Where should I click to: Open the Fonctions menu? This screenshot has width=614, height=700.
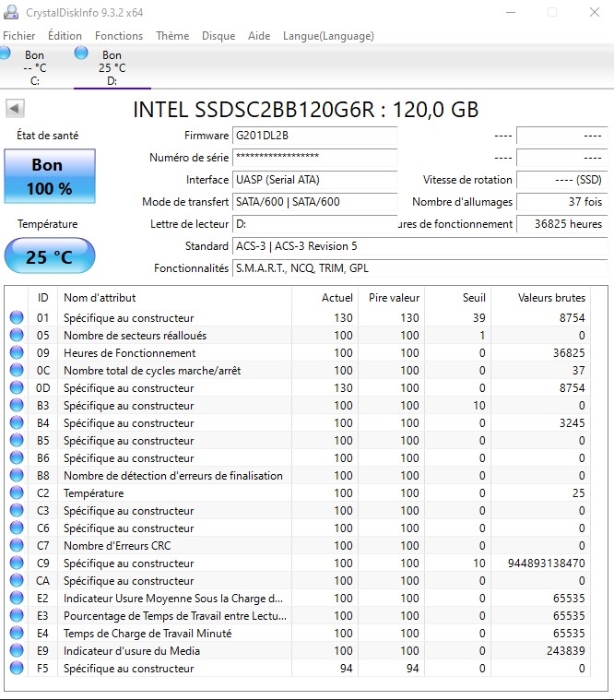(x=119, y=36)
